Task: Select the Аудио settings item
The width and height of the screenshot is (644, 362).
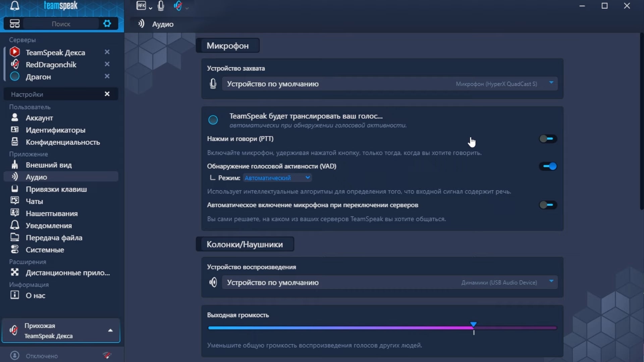Action: [x=61, y=177]
